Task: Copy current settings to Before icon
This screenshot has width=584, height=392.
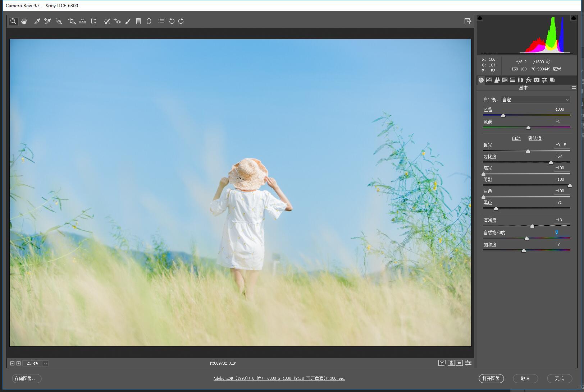Action: pyautogui.click(x=459, y=363)
